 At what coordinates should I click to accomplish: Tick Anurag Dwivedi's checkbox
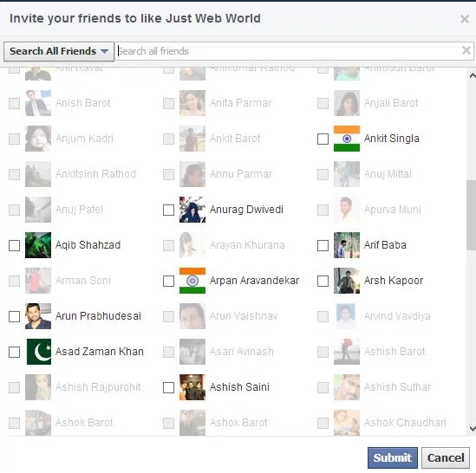[x=168, y=210]
